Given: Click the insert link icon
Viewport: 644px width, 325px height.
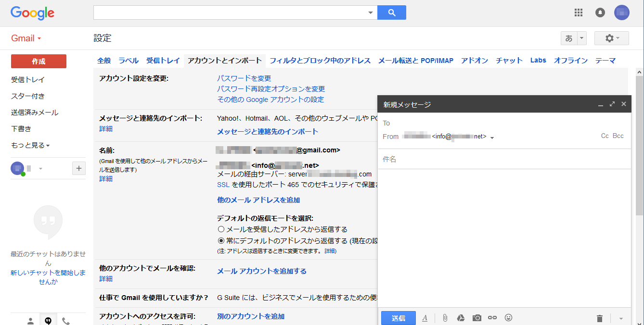Looking at the screenshot, I should click(492, 318).
